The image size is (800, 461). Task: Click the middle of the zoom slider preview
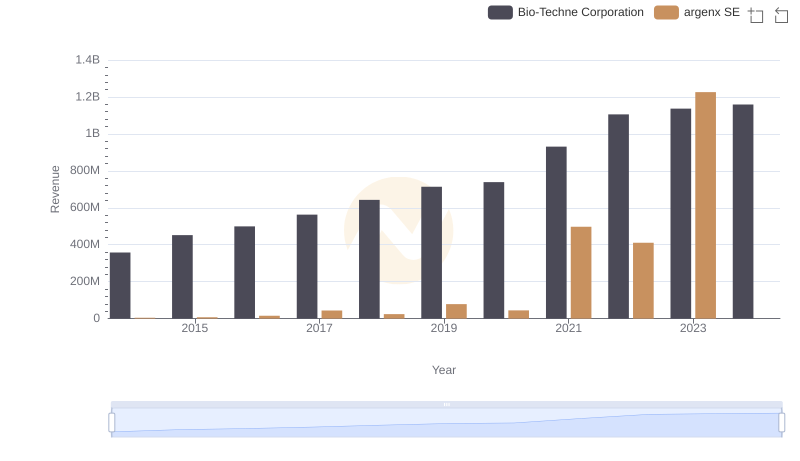(446, 423)
